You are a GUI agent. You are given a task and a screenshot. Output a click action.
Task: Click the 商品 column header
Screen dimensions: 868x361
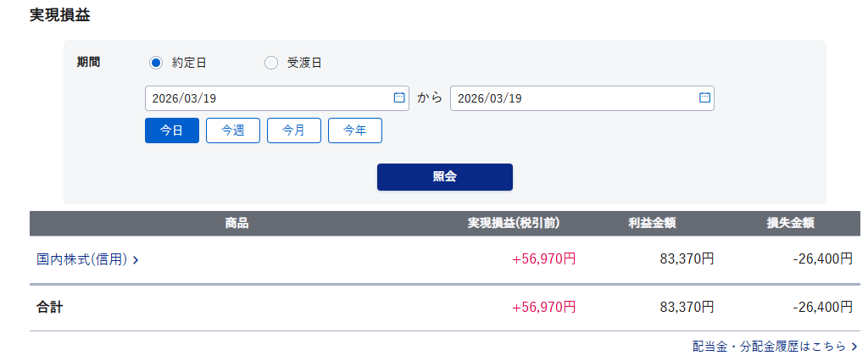[237, 223]
